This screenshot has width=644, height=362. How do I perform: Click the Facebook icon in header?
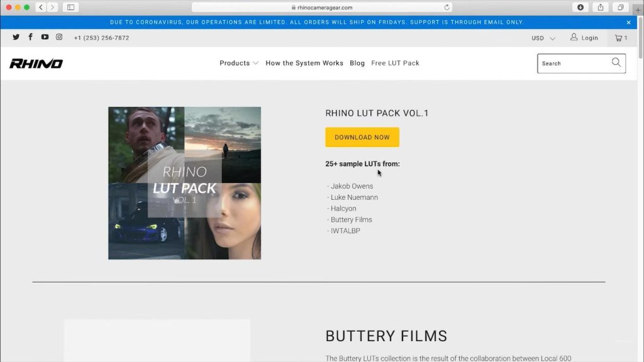[30, 37]
